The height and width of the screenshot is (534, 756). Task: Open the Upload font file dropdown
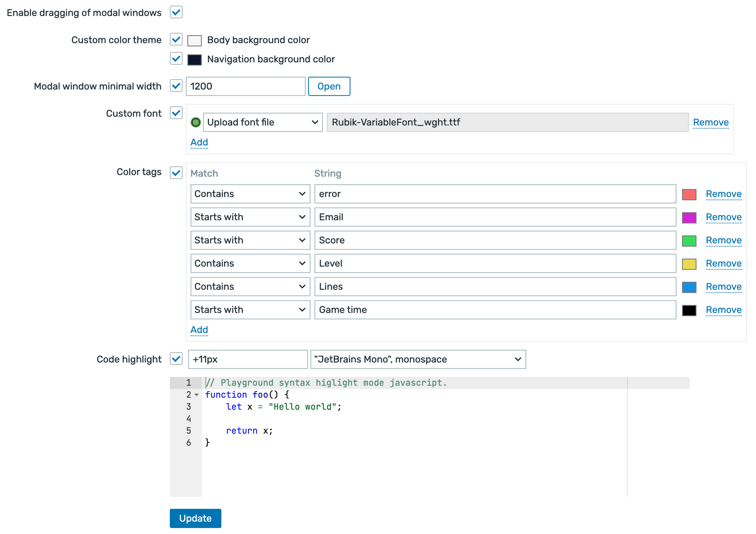(x=263, y=122)
